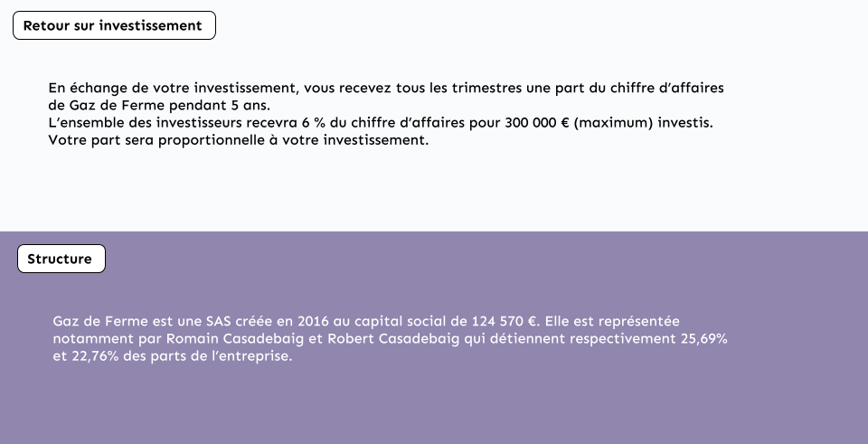Click the "300 000 €" amount
The width and height of the screenshot is (868, 444).
(x=537, y=122)
